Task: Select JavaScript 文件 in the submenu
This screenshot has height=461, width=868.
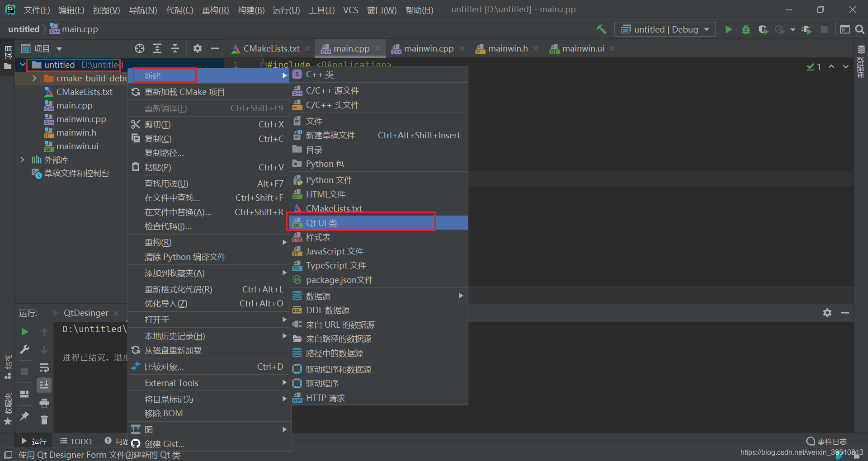Action: pyautogui.click(x=378, y=251)
